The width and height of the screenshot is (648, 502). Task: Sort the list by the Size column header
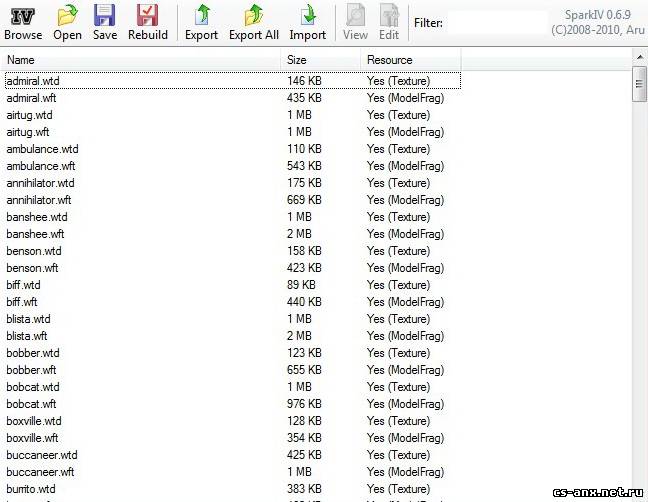pyautogui.click(x=321, y=60)
